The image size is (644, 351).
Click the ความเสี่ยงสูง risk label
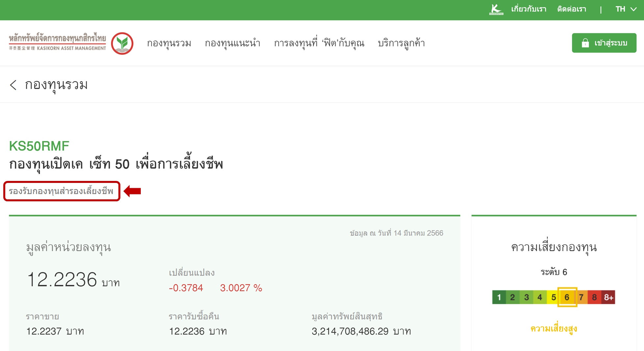click(x=554, y=329)
